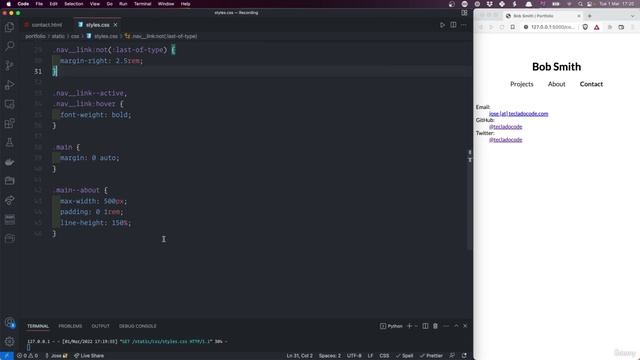Click the browser address bar
The height and width of the screenshot is (360, 640).
click(x=551, y=27)
